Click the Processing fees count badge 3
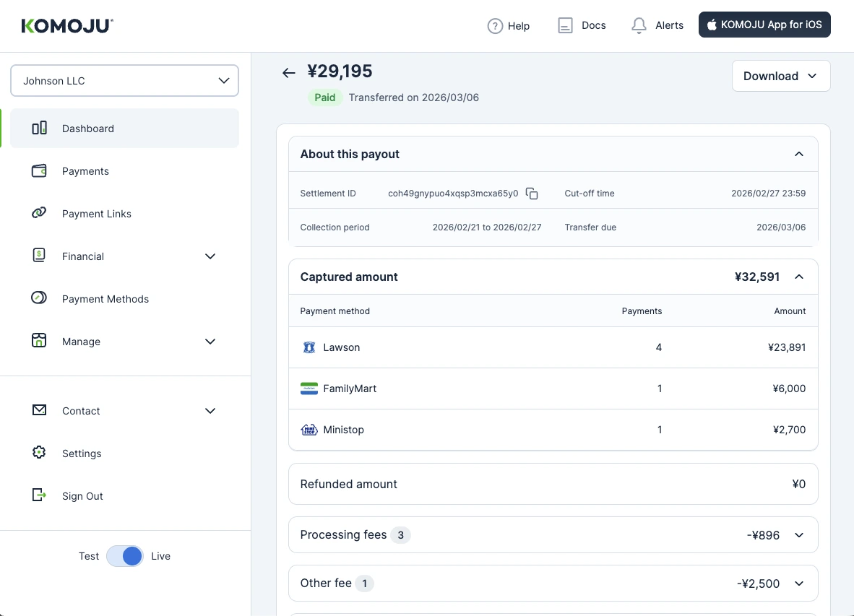The image size is (854, 616). tap(401, 535)
